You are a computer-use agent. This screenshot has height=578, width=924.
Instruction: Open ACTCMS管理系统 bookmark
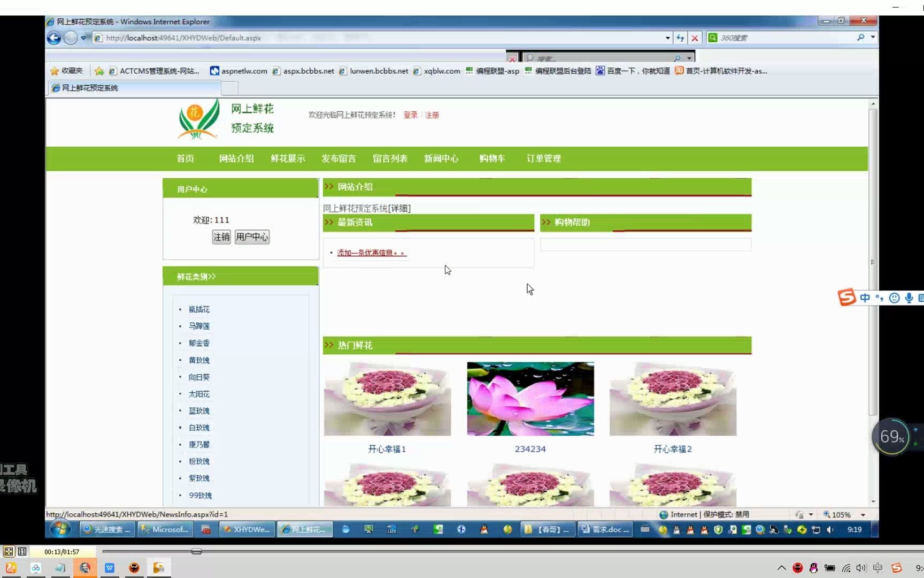click(154, 71)
